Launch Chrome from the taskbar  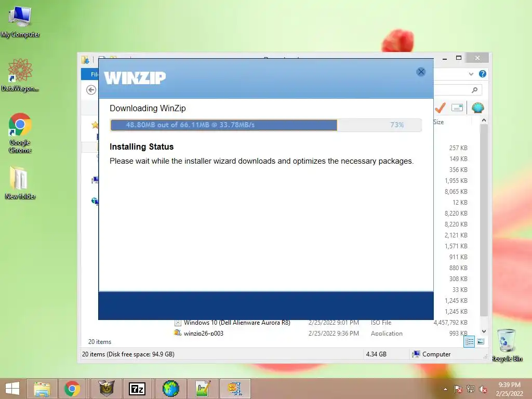(x=72, y=389)
